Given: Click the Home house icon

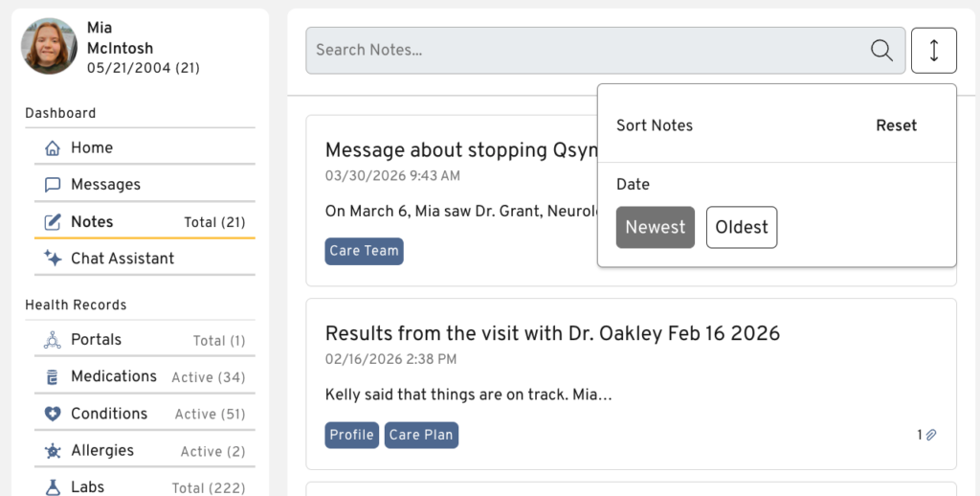Looking at the screenshot, I should pyautogui.click(x=54, y=148).
